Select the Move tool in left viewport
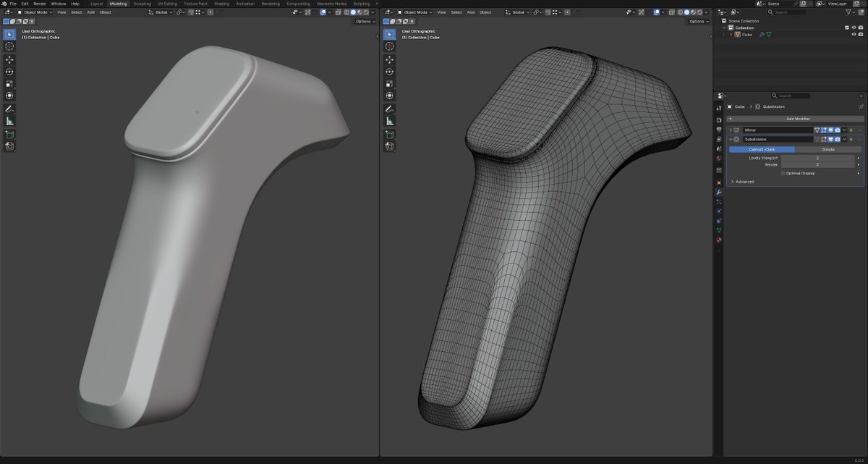The image size is (868, 464). (9, 59)
